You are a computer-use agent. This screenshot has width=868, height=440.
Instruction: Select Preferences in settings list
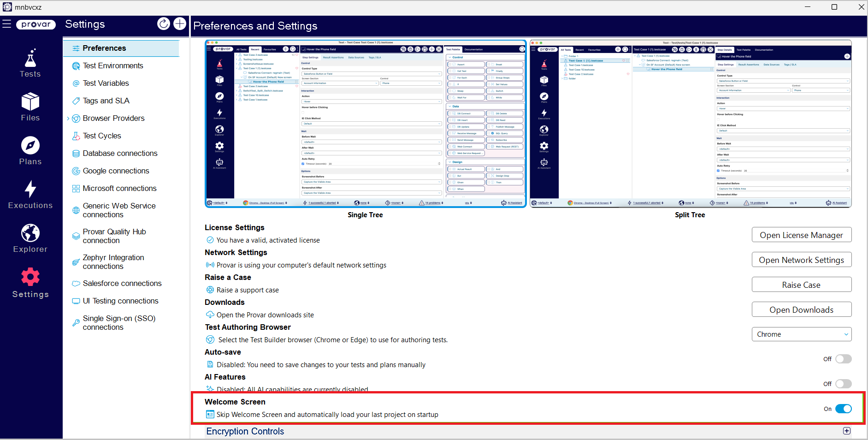pyautogui.click(x=121, y=48)
